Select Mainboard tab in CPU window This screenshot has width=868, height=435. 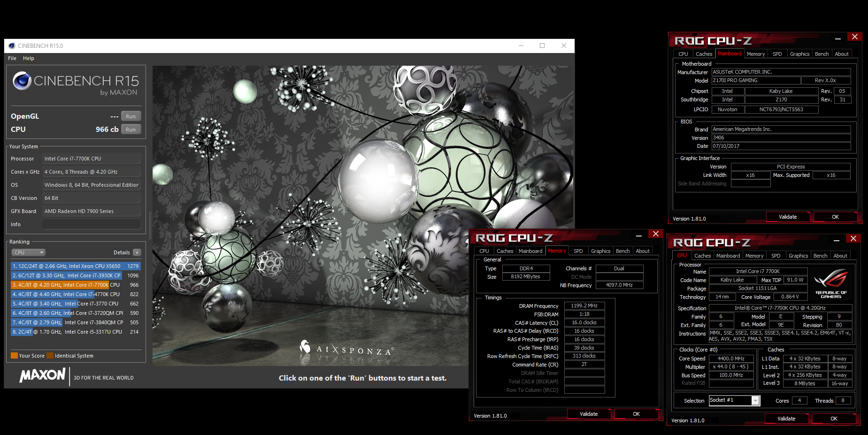click(x=728, y=256)
